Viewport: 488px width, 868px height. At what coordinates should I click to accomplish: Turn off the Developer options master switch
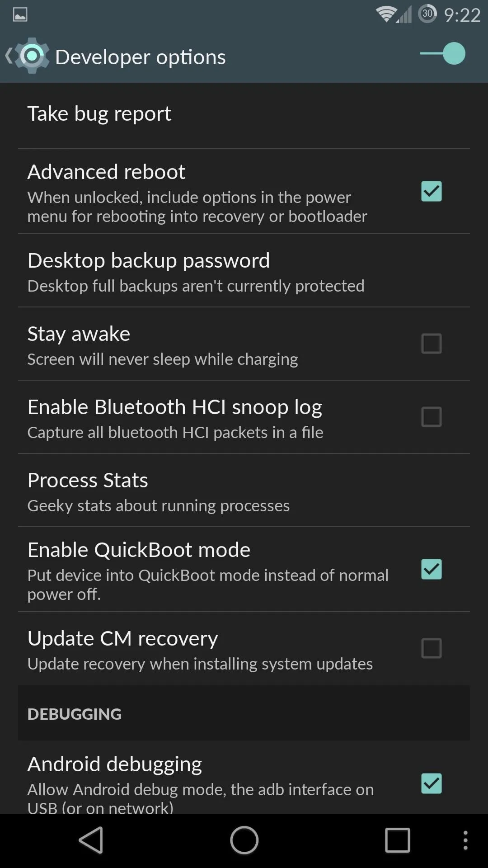pyautogui.click(x=442, y=54)
